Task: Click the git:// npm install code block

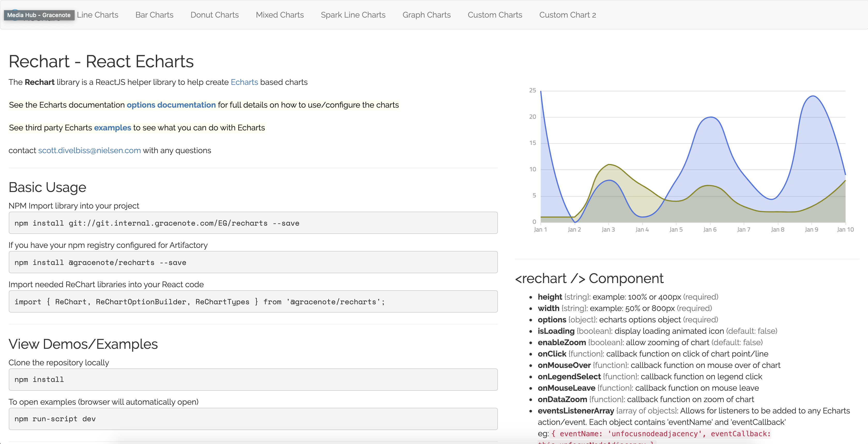Action: point(253,223)
